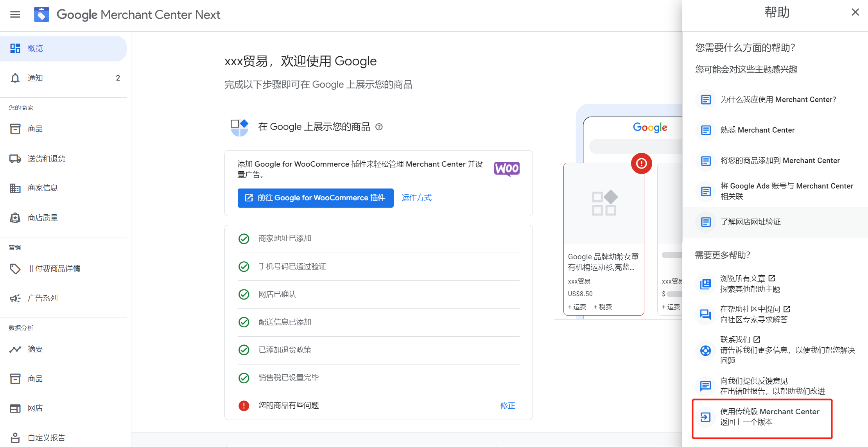
Task: Open the 运作方式 link
Action: click(416, 198)
